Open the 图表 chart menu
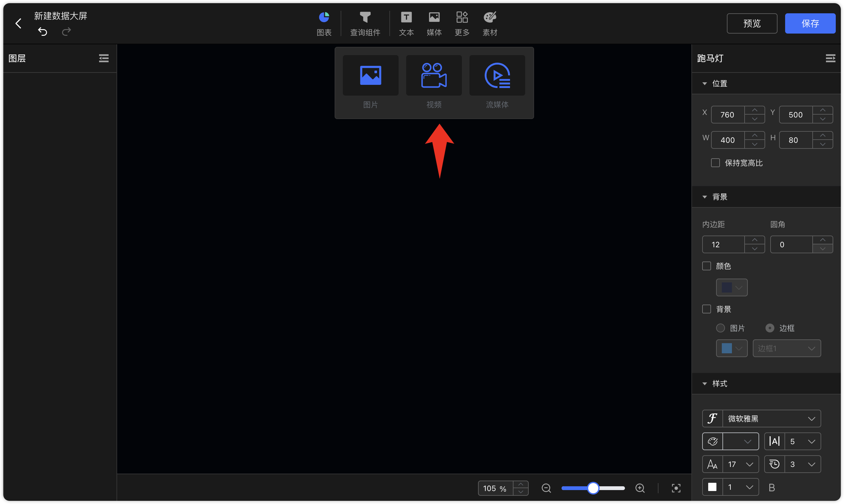 coord(324,24)
